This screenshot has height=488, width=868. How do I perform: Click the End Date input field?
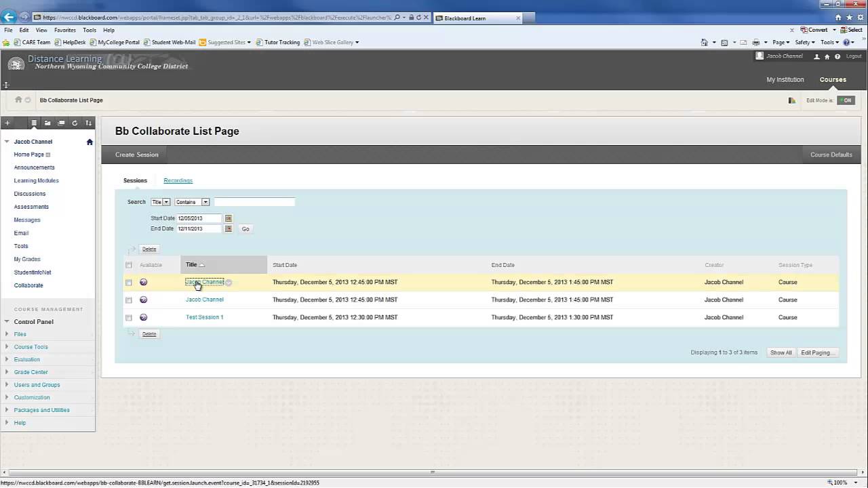(x=199, y=228)
